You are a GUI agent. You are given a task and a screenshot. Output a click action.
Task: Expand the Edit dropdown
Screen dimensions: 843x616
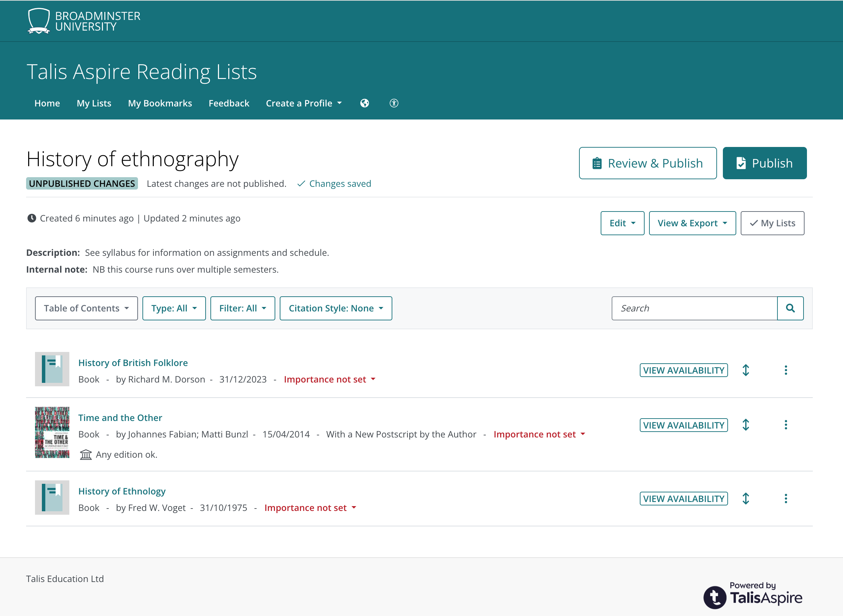pos(622,223)
